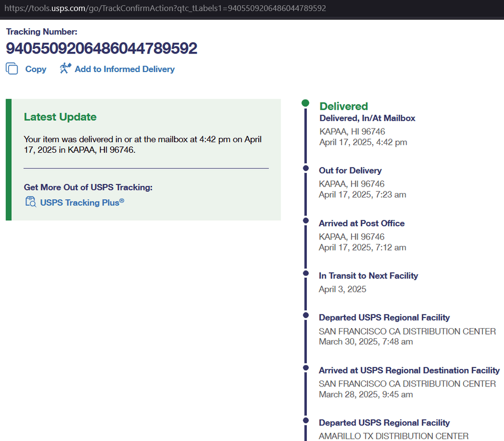Open Add to Informed Delivery link
The height and width of the screenshot is (441, 504).
coord(125,69)
